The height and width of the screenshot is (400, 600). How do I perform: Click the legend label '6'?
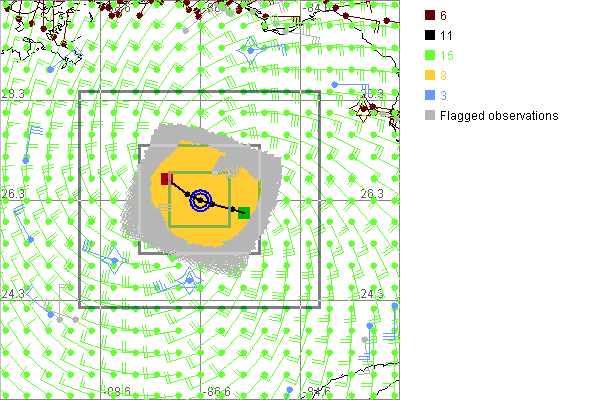point(444,14)
